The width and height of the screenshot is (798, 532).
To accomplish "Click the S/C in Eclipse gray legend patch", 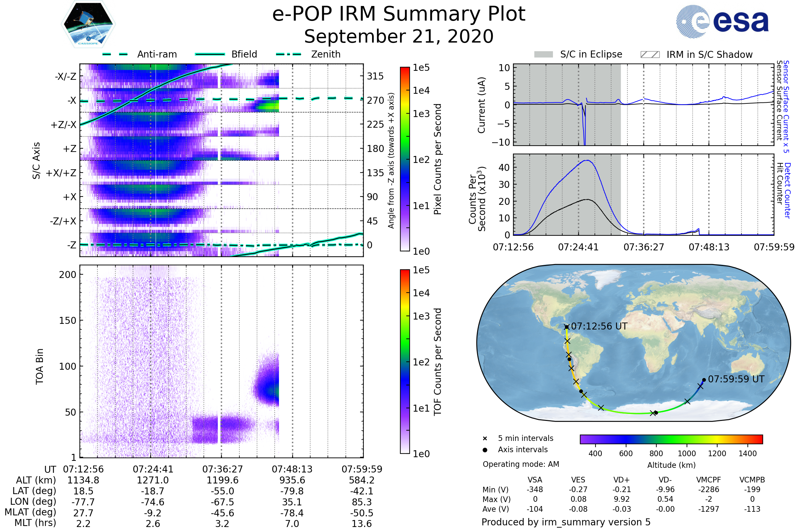I will pos(543,55).
